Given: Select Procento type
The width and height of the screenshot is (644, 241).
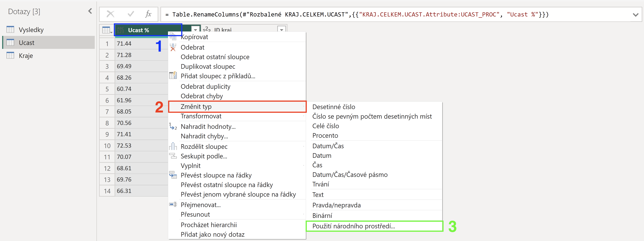Looking at the screenshot, I should coord(374,135).
